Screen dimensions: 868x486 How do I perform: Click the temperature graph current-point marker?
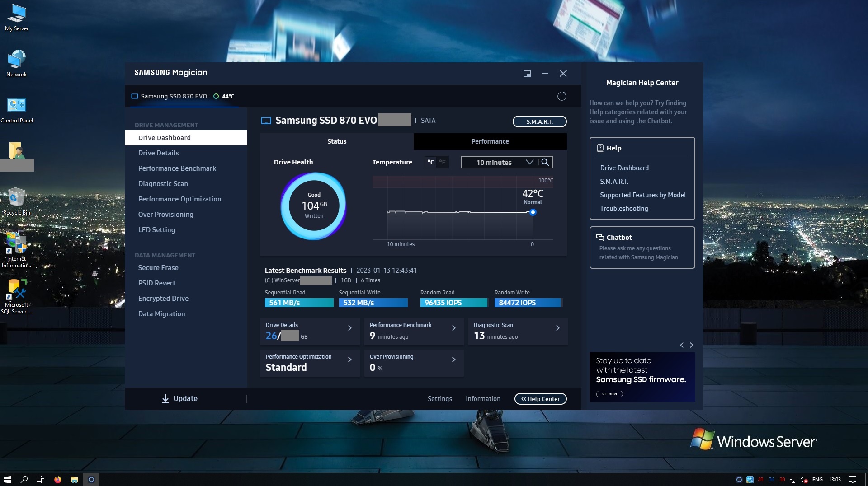[533, 212]
